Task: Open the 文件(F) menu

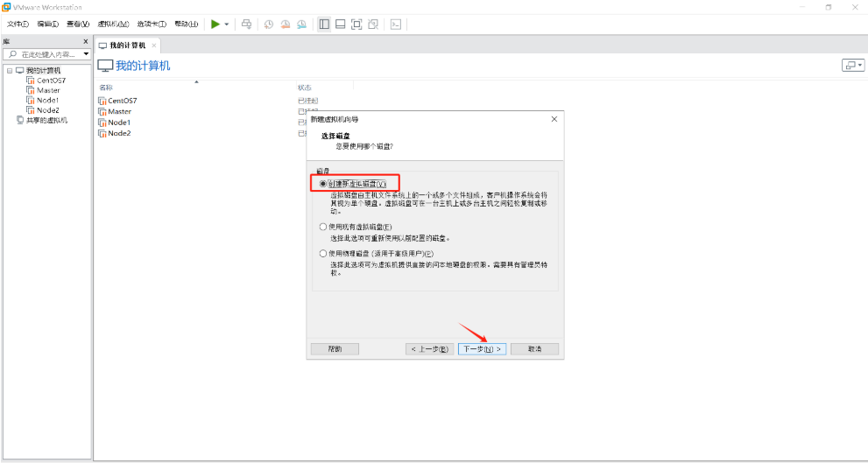Action: point(18,25)
